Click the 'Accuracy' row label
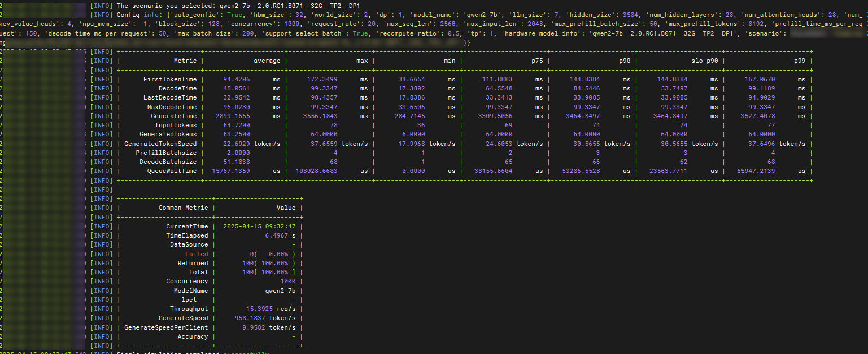Viewport: 868px width, 354px height. 193,336
